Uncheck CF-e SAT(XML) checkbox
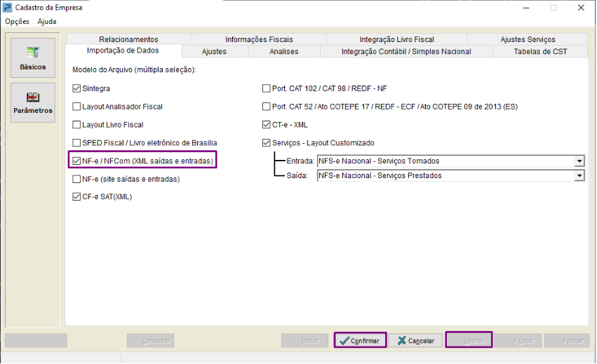 click(76, 197)
